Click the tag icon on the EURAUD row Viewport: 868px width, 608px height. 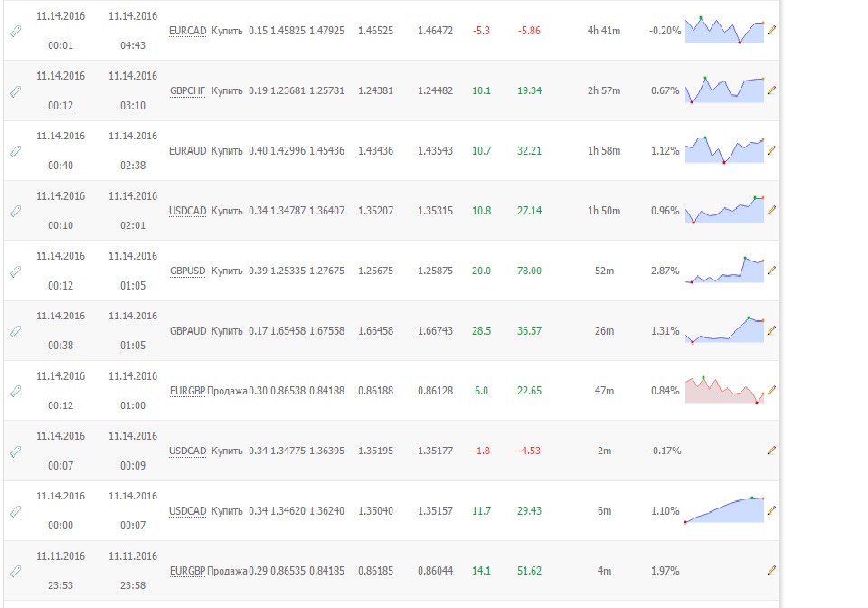point(15,151)
